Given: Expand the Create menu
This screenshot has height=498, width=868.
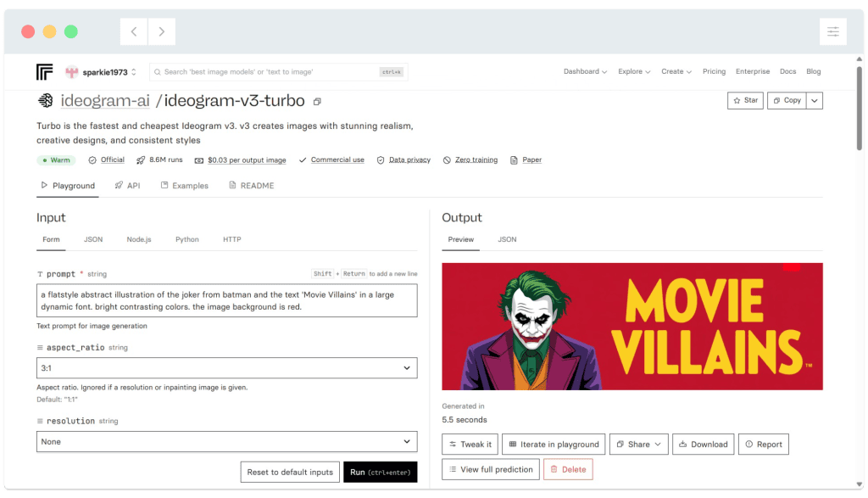Looking at the screenshot, I should pos(676,71).
